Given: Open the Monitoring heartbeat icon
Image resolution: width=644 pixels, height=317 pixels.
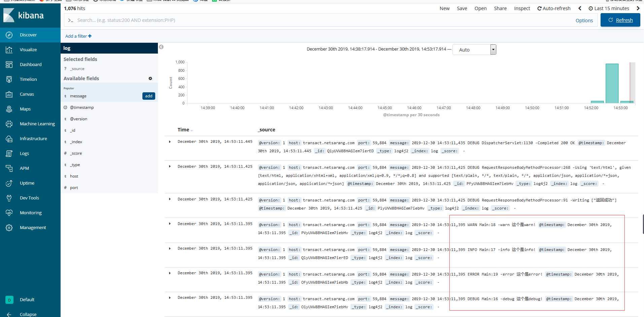Looking at the screenshot, I should (9, 213).
